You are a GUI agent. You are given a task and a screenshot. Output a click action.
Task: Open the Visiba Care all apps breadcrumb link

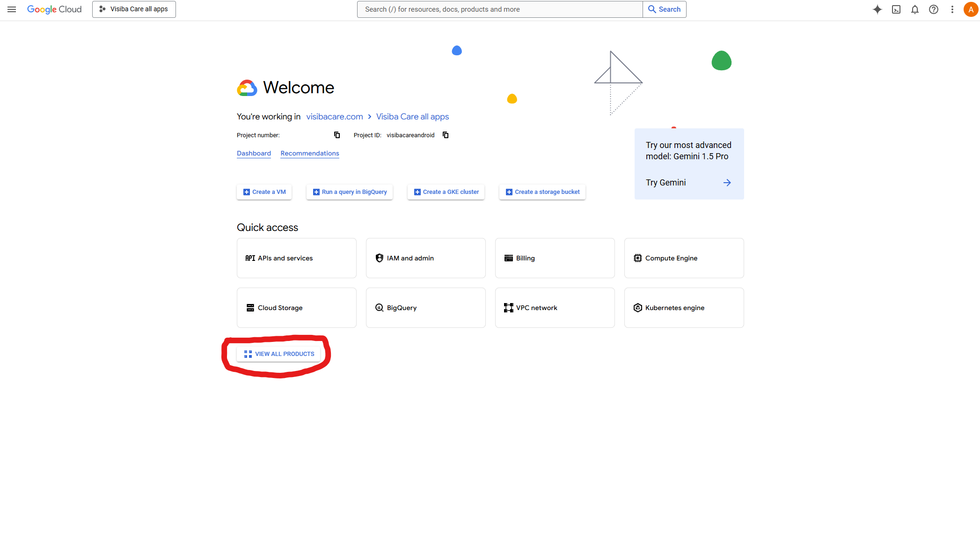[x=412, y=117]
